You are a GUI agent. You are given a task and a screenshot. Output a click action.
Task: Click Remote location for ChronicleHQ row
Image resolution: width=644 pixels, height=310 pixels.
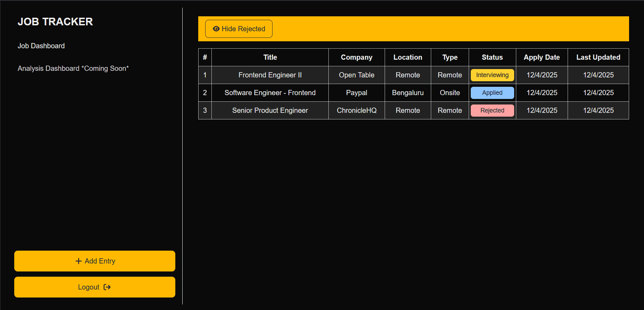pos(408,110)
